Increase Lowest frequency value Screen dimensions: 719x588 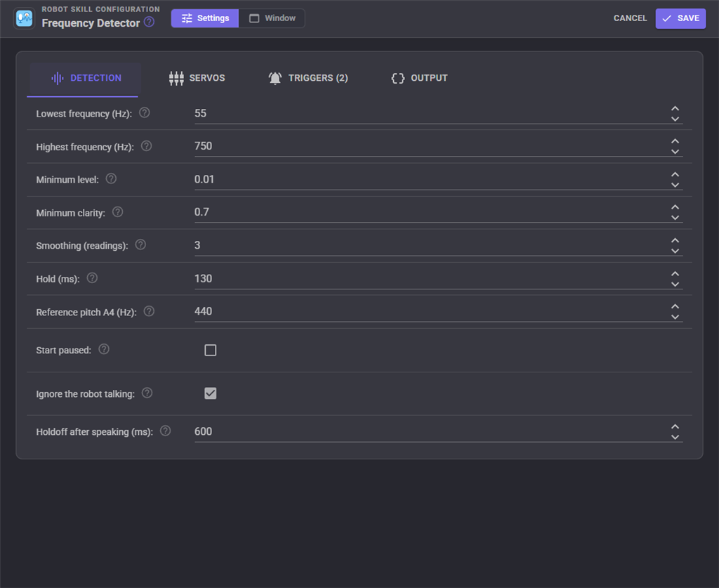point(675,109)
